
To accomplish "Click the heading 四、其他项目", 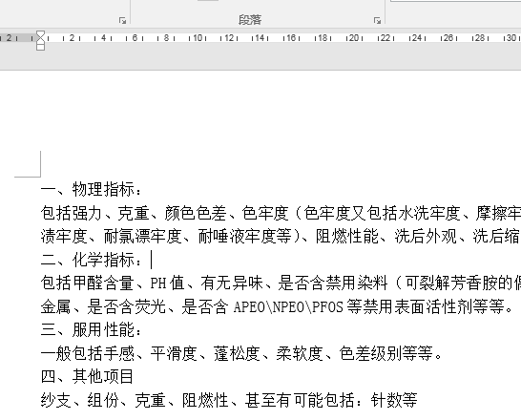I will point(87,377).
